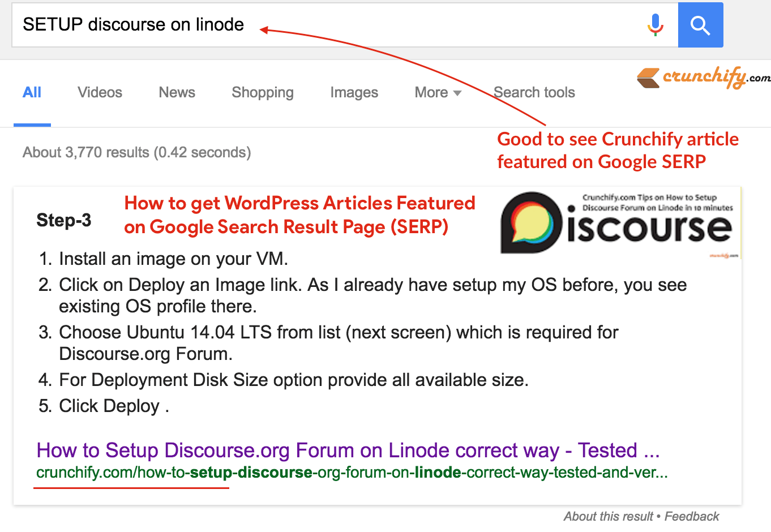Click the About 3,770 results count text
The image size is (771, 532).
(137, 152)
